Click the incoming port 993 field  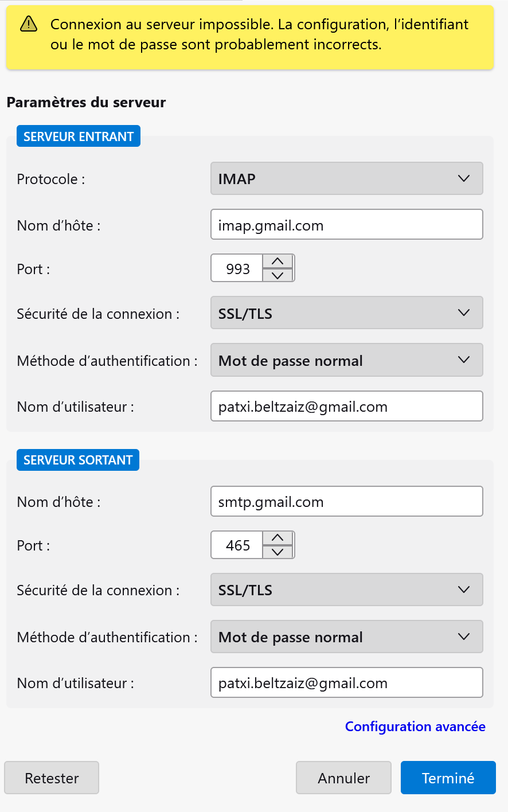pos(237,268)
